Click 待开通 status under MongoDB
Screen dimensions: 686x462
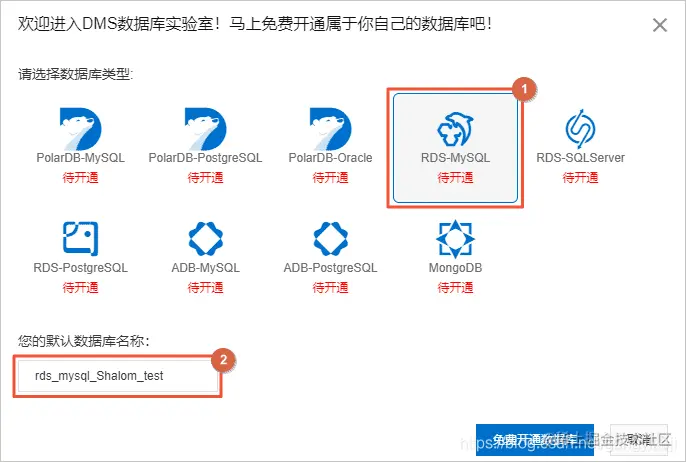(x=455, y=287)
